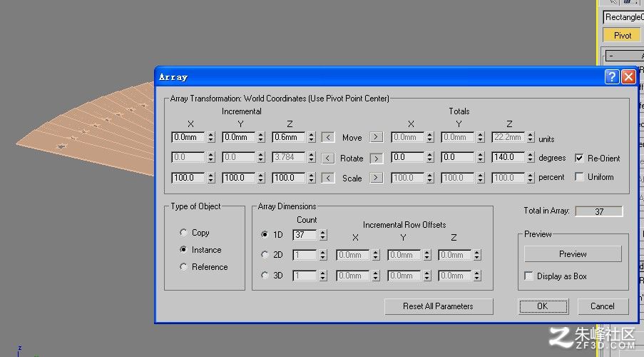
Task: Click the Incremental Scale Z field
Action: pos(289,178)
